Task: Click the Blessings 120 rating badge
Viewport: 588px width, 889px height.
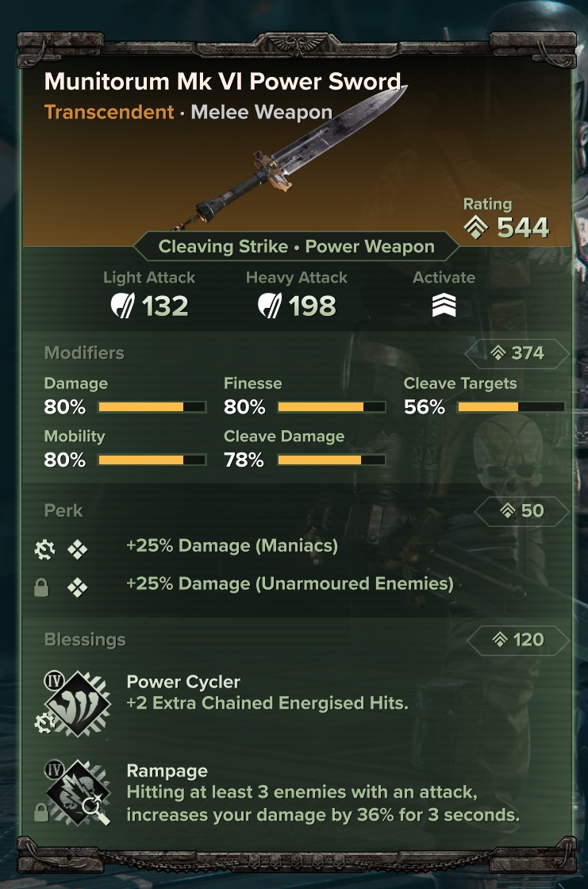Action: coord(518,640)
